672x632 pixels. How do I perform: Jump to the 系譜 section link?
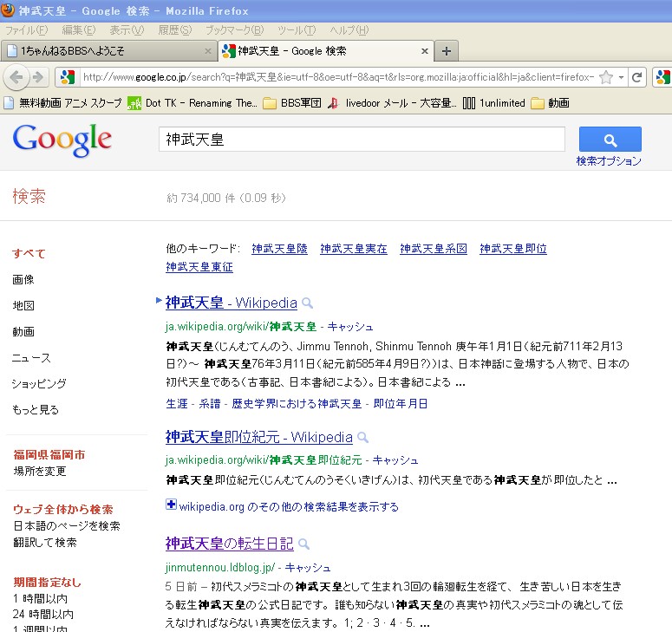point(210,404)
